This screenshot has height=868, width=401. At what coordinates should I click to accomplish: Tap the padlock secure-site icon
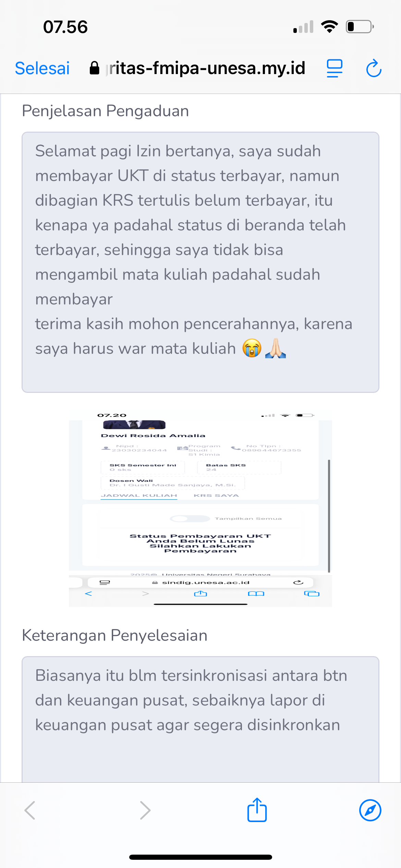(x=94, y=68)
